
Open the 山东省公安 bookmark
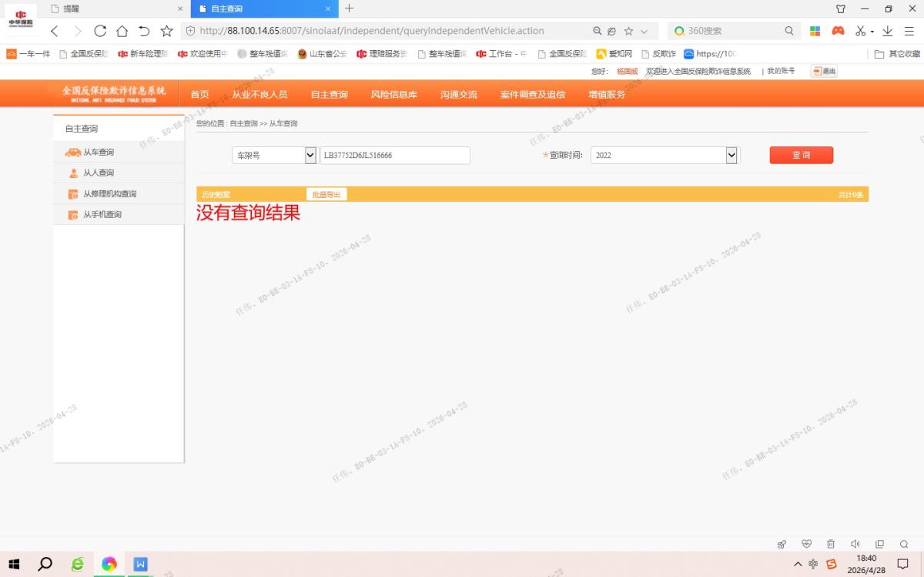point(323,54)
